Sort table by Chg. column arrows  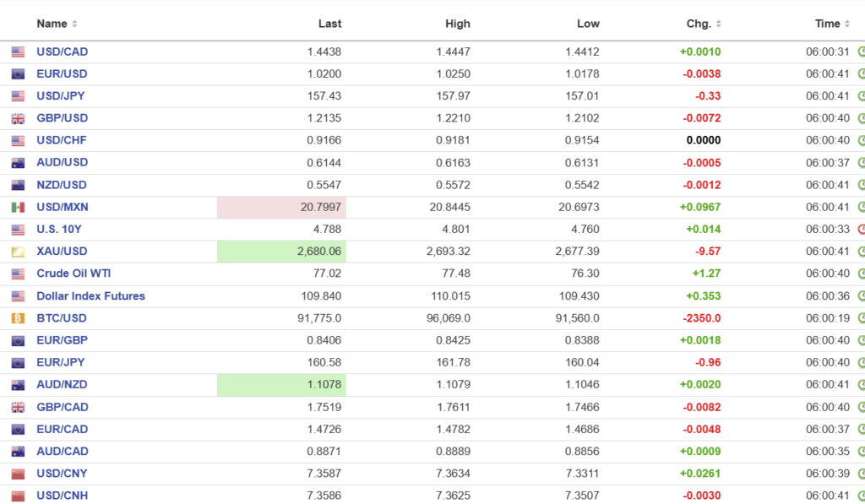718,24
